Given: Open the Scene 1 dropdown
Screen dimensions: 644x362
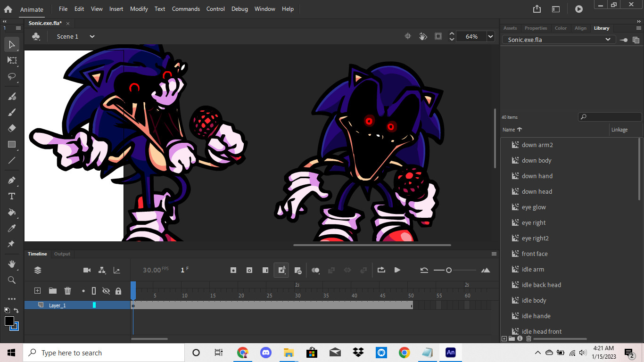Looking at the screenshot, I should click(x=92, y=36).
